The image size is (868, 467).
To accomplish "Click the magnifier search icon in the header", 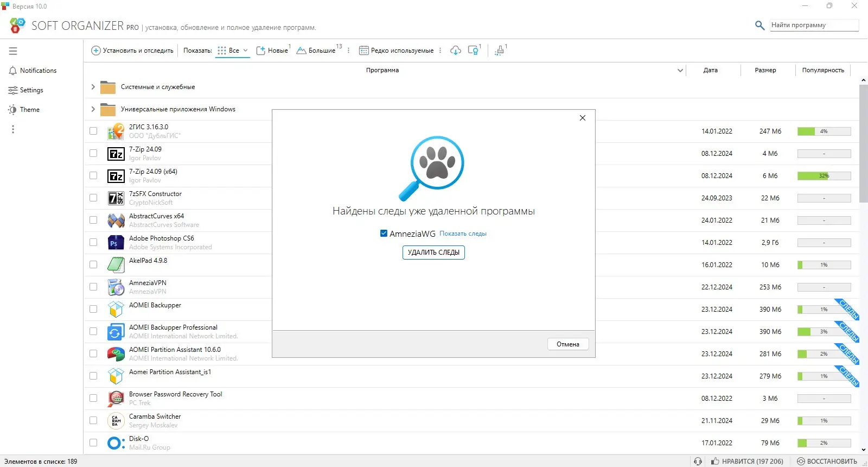I will coord(759,25).
